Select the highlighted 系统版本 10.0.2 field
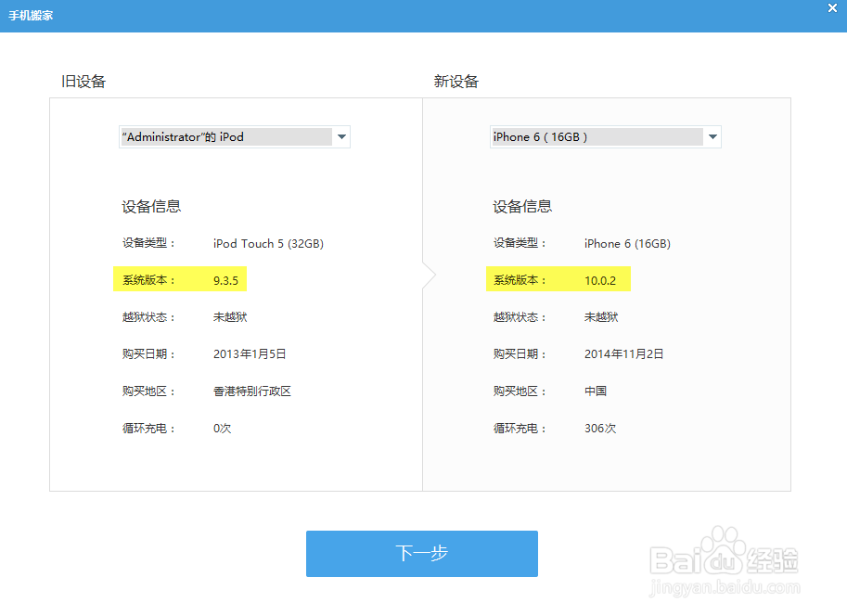 (x=558, y=279)
